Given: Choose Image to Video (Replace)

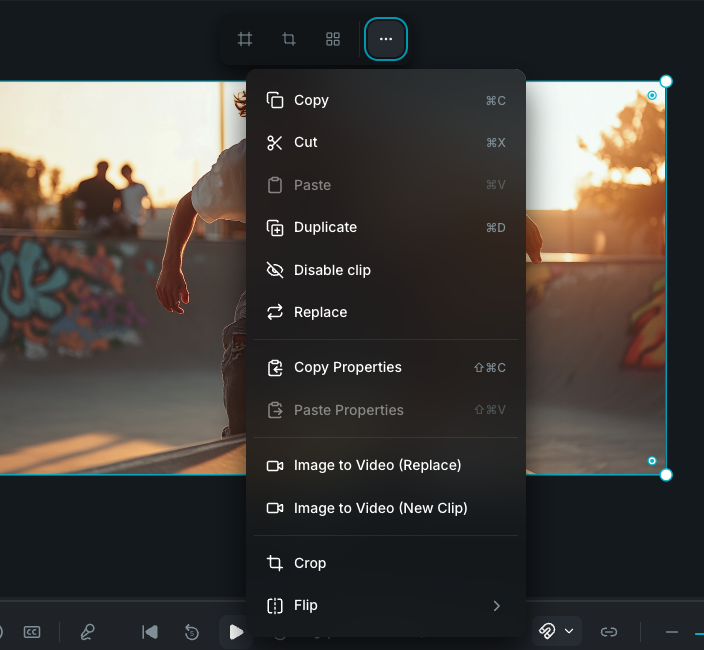Looking at the screenshot, I should 386,466.
